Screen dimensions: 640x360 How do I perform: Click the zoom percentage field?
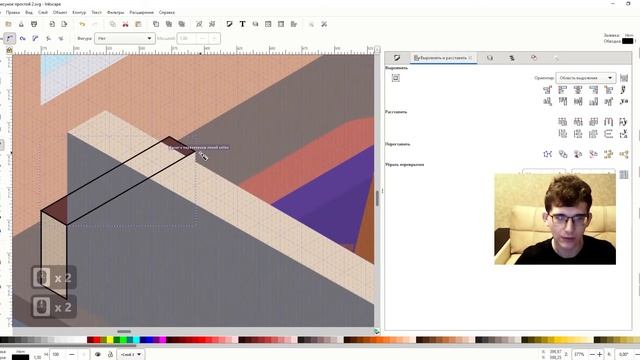(580, 354)
